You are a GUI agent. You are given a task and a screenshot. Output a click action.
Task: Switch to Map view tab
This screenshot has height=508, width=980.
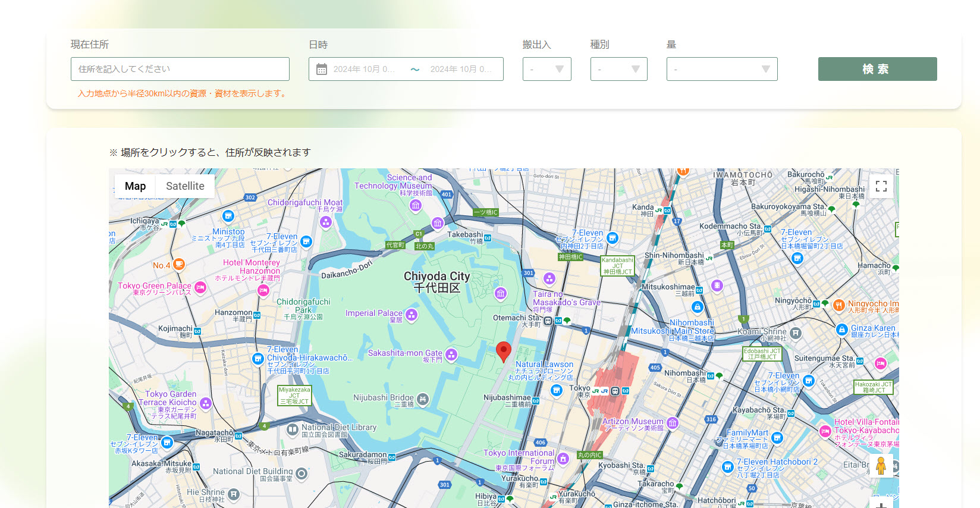(x=135, y=186)
